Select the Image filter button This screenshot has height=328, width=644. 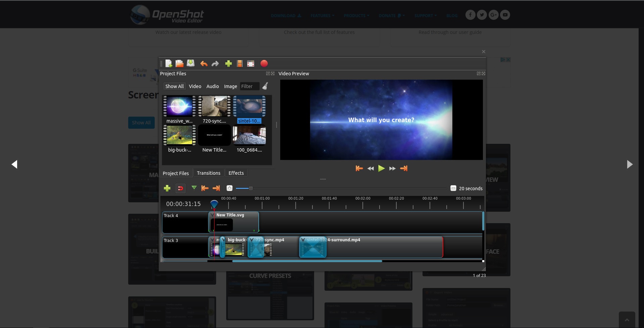coord(231,86)
